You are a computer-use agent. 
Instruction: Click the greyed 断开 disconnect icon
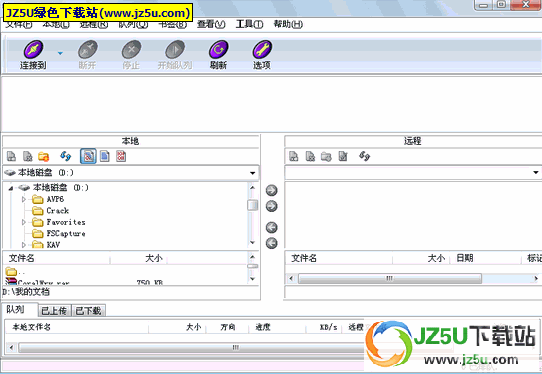click(x=87, y=49)
